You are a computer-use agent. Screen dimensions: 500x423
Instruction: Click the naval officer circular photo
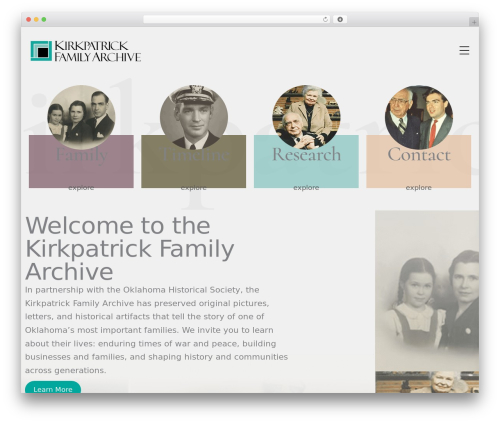[x=194, y=117]
